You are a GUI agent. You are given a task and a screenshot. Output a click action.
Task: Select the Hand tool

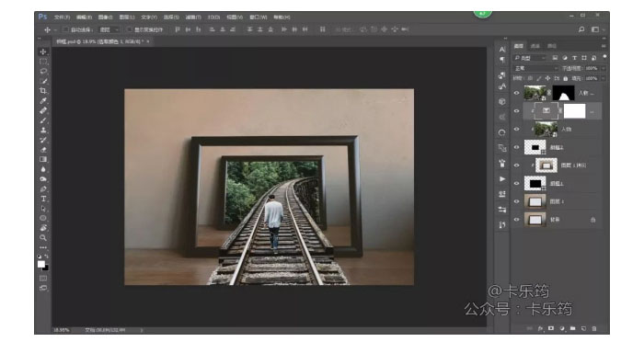click(43, 228)
